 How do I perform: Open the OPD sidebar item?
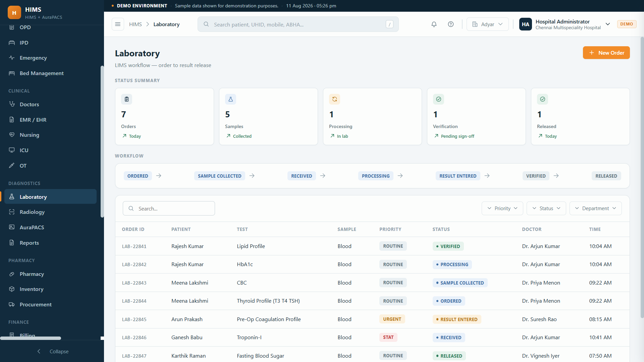tap(50, 27)
